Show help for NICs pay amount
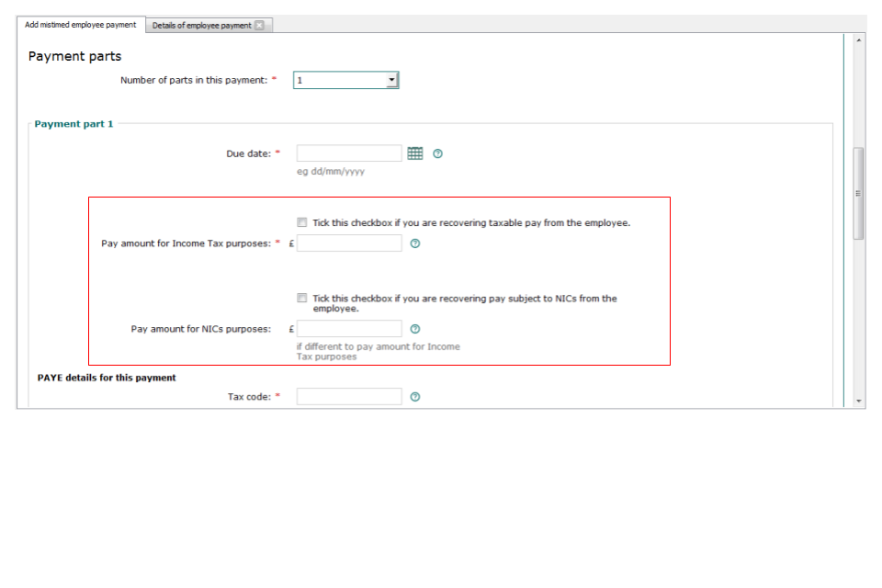This screenshot has height=588, width=882. 415,329
